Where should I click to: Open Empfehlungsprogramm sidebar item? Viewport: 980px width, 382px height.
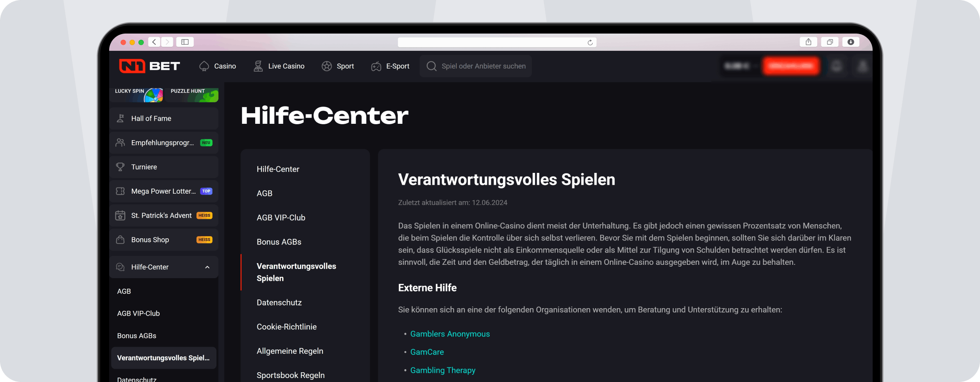pos(164,143)
